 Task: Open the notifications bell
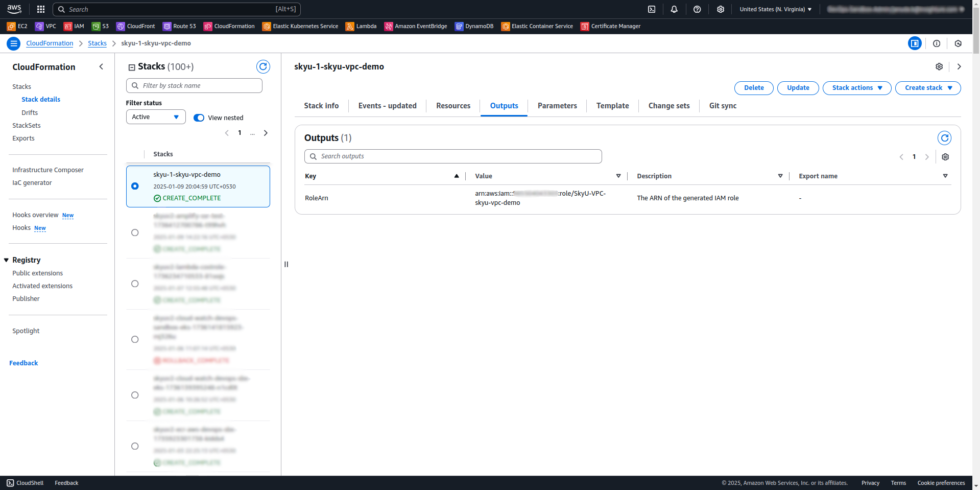click(x=674, y=9)
